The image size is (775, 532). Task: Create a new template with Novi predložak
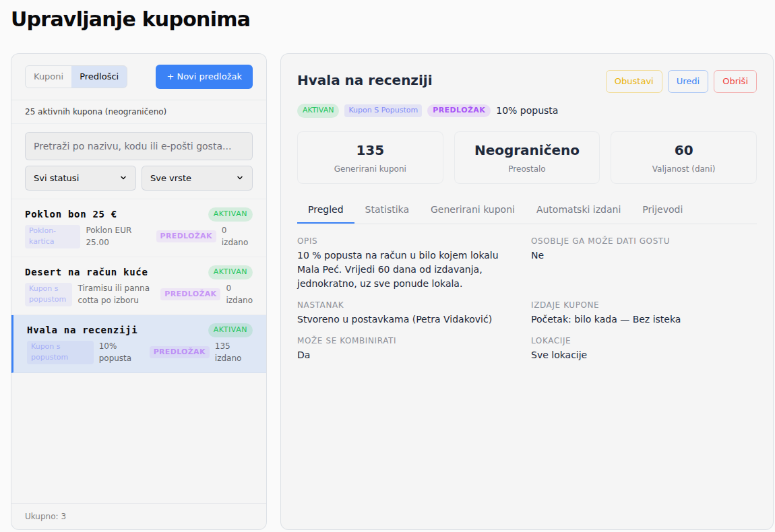(204, 77)
